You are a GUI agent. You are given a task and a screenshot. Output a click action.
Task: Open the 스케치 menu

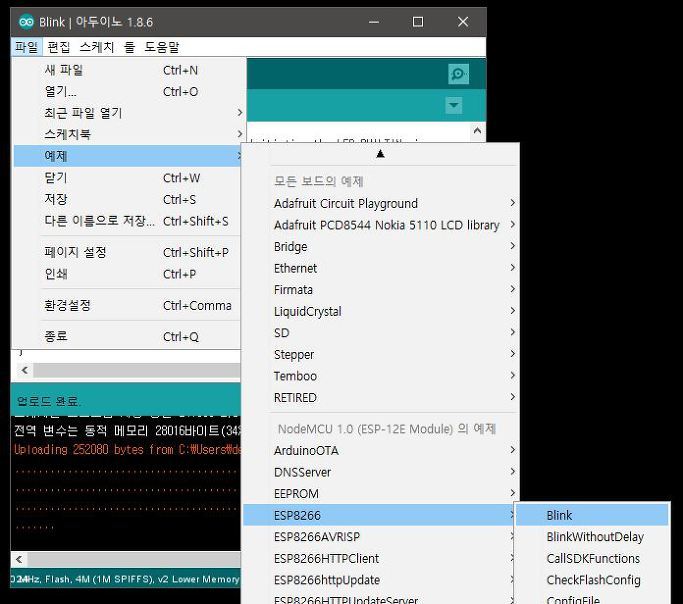click(97, 47)
